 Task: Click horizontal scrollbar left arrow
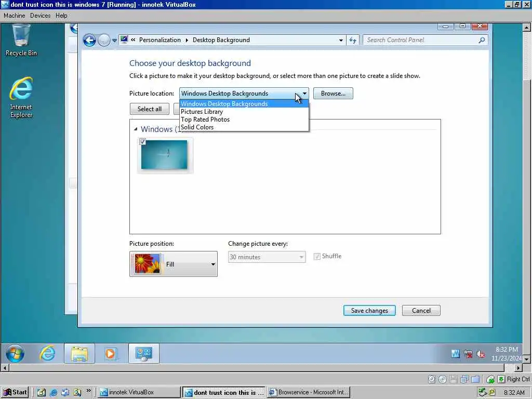tap(4, 368)
